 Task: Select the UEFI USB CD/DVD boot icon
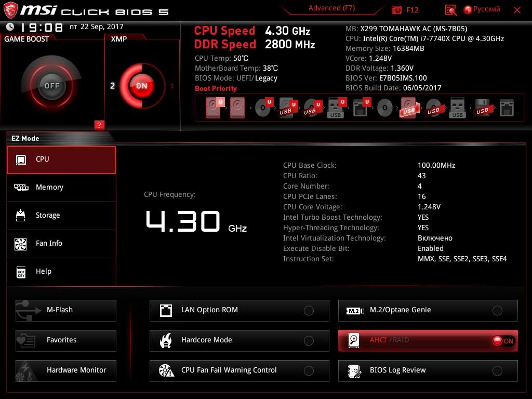(312, 108)
